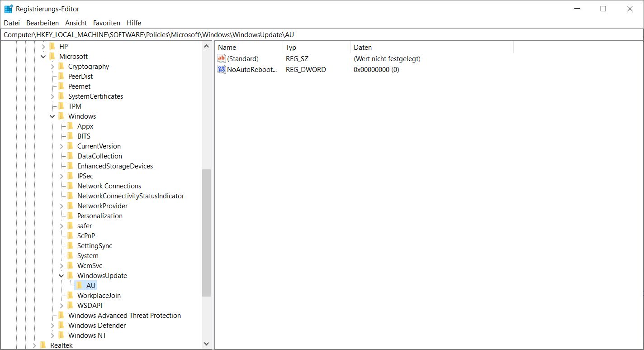The width and height of the screenshot is (644, 350).
Task: Open the Ansicht menu
Action: point(76,23)
